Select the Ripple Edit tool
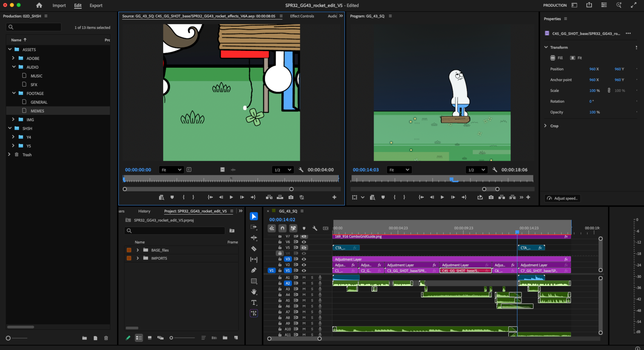Viewport: 644px width, 350px height. point(254,238)
